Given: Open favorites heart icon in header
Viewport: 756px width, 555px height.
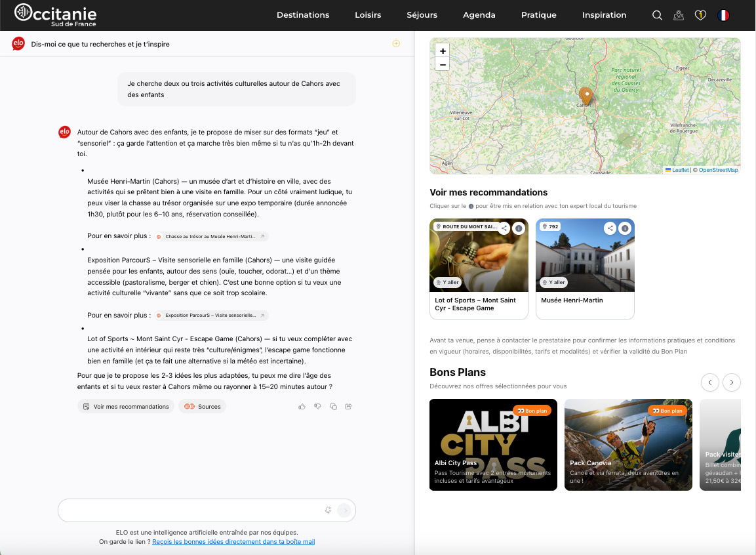Looking at the screenshot, I should coord(700,15).
